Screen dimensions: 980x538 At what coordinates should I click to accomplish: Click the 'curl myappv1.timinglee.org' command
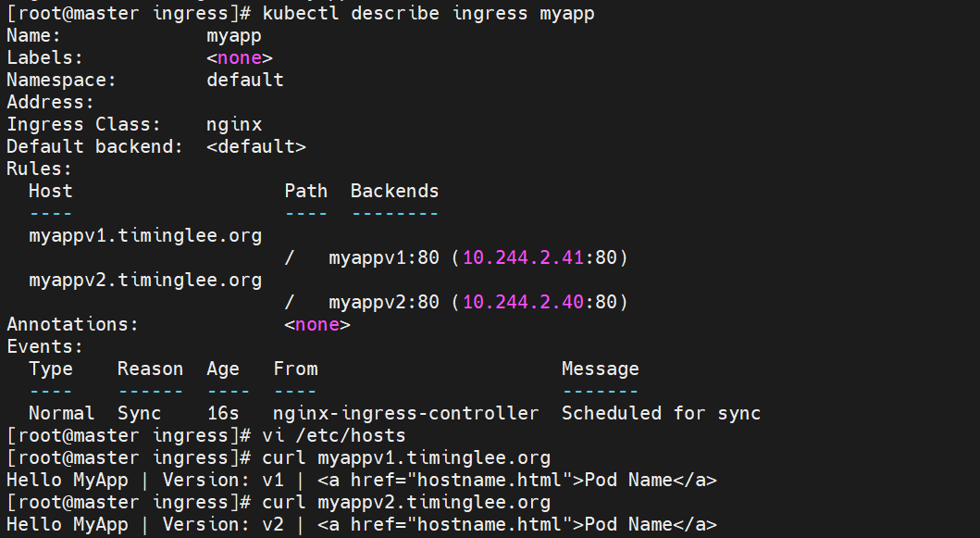pyautogui.click(x=406, y=458)
